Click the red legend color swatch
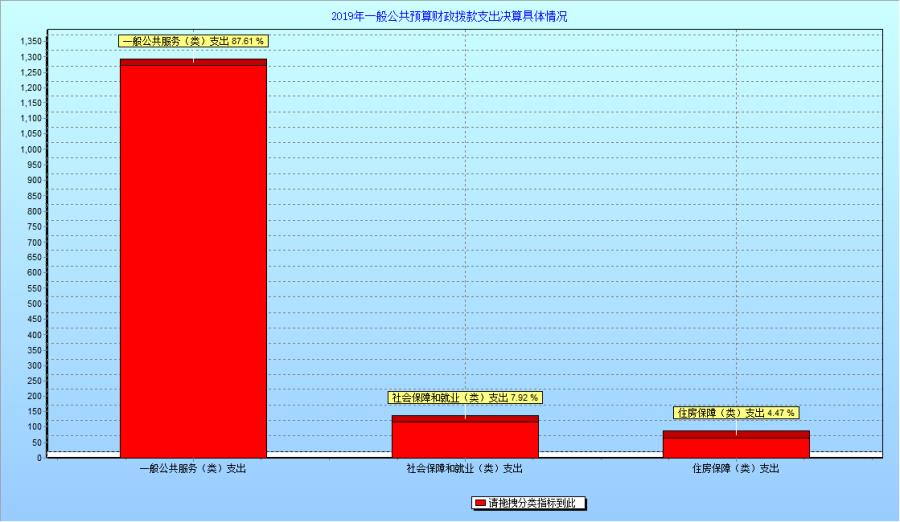Image resolution: width=900 pixels, height=522 pixels. tap(479, 503)
